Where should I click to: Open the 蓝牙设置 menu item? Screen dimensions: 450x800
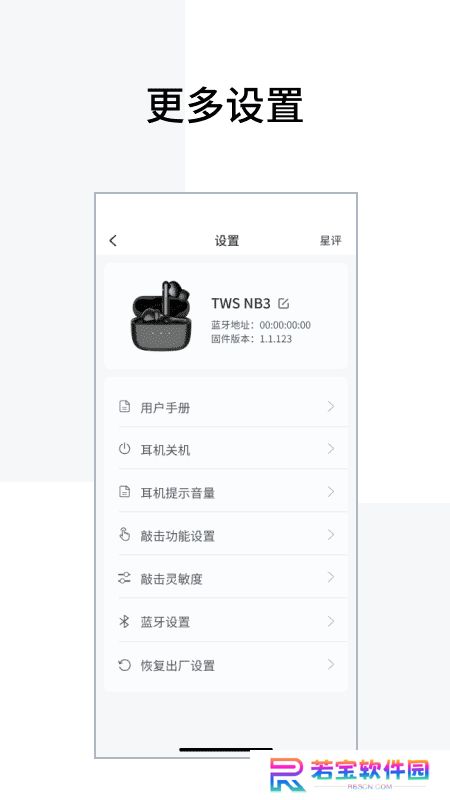pos(226,621)
